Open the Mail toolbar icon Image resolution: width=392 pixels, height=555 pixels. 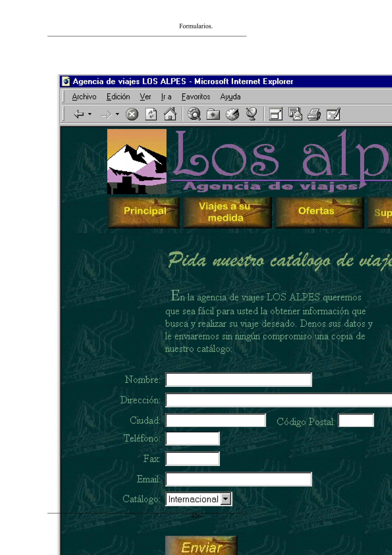(x=295, y=114)
